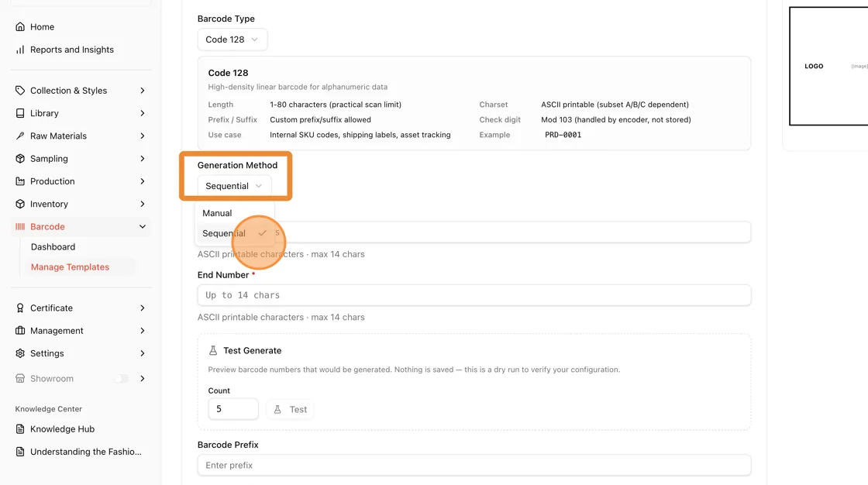Go to Reports and Insights
The height and width of the screenshot is (485, 868).
coord(72,50)
